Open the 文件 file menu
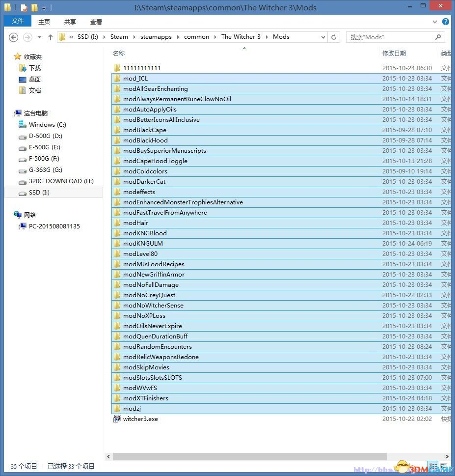The height and width of the screenshot is (476, 455). [18, 21]
